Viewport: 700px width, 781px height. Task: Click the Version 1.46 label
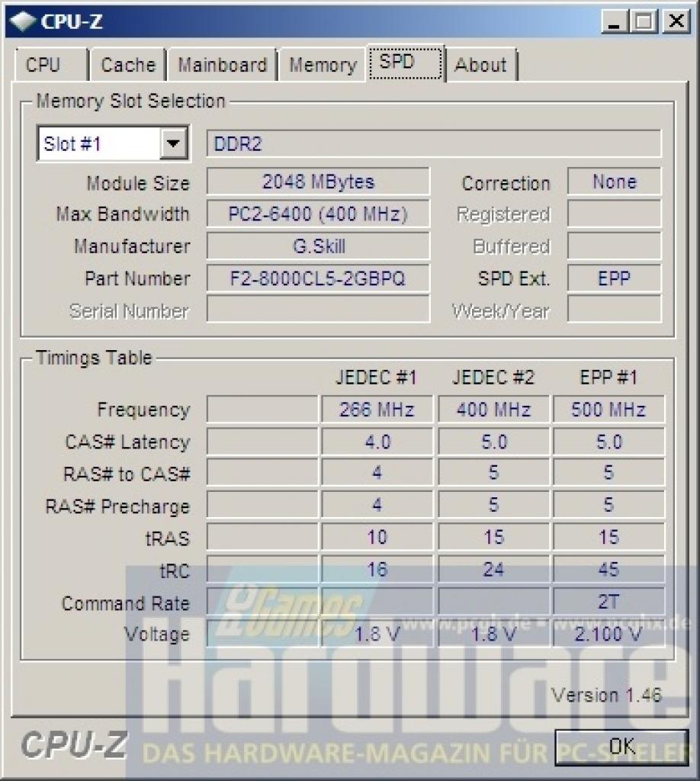pos(606,695)
